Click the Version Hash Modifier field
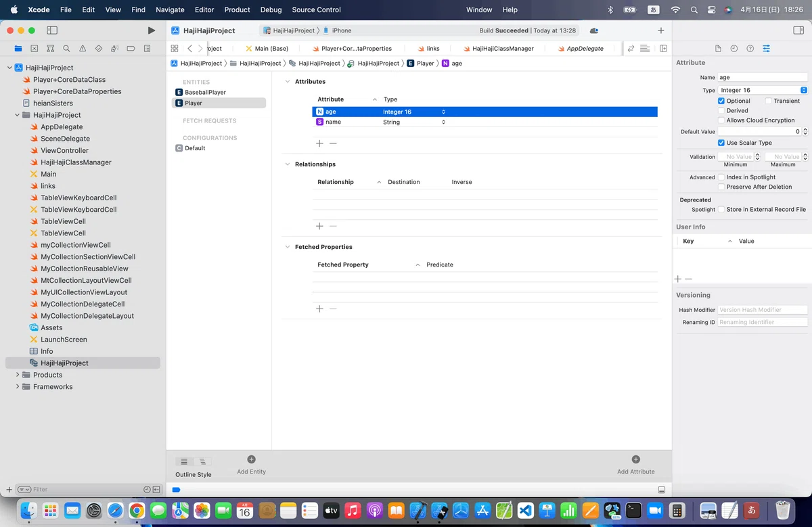812x527 pixels. (763, 310)
